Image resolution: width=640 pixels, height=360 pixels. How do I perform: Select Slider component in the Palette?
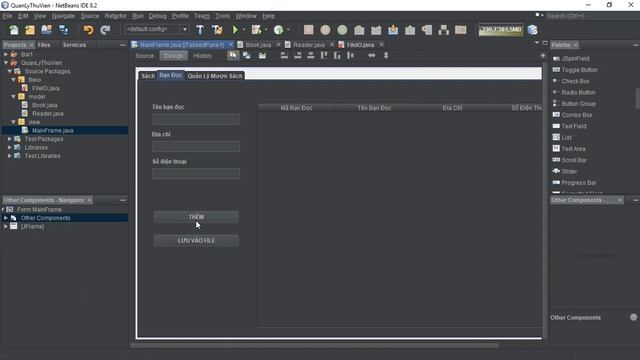click(569, 171)
